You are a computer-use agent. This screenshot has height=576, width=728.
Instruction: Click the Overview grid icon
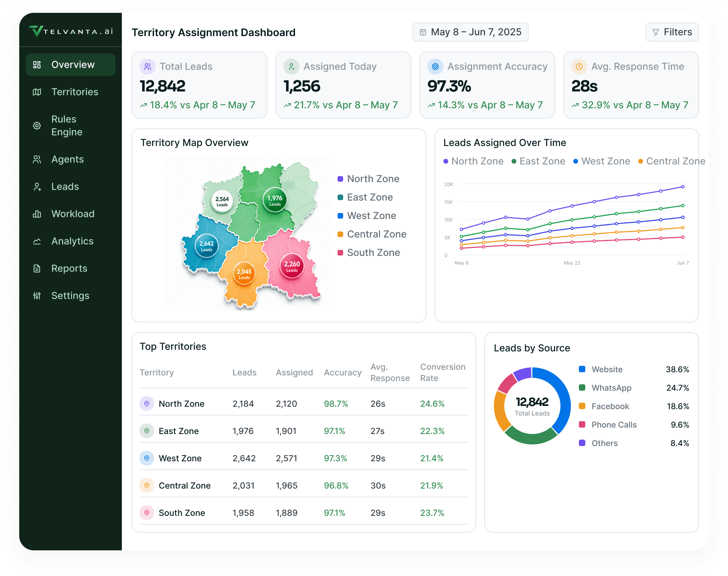click(37, 65)
